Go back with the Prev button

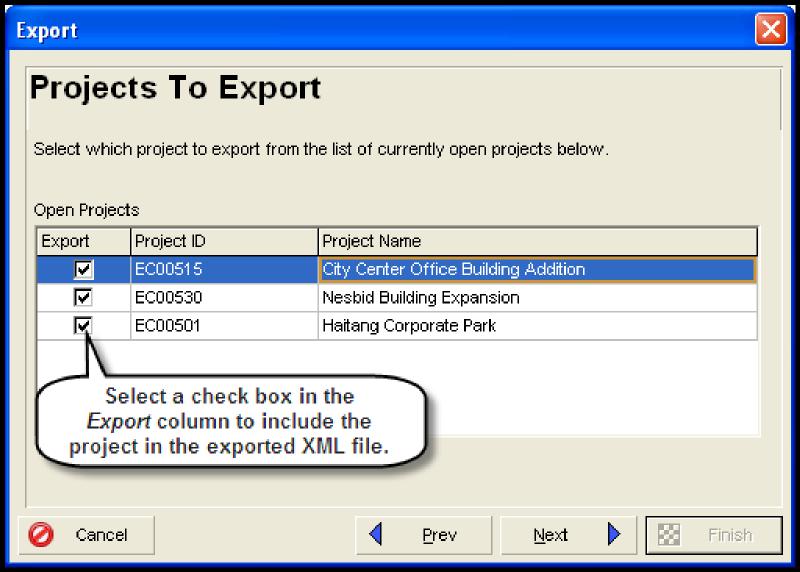tap(423, 535)
